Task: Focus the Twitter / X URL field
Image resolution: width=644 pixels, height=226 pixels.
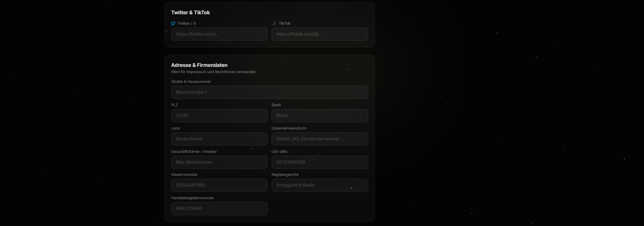Action: tap(219, 34)
